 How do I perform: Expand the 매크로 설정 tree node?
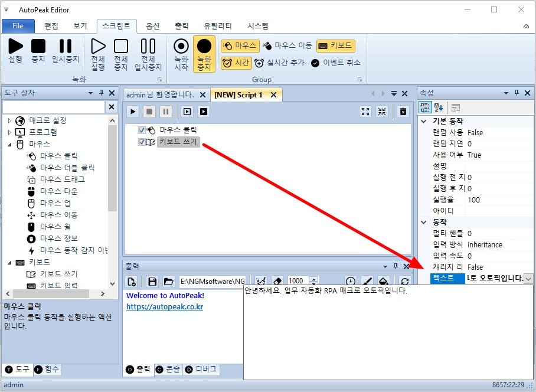pos(9,120)
